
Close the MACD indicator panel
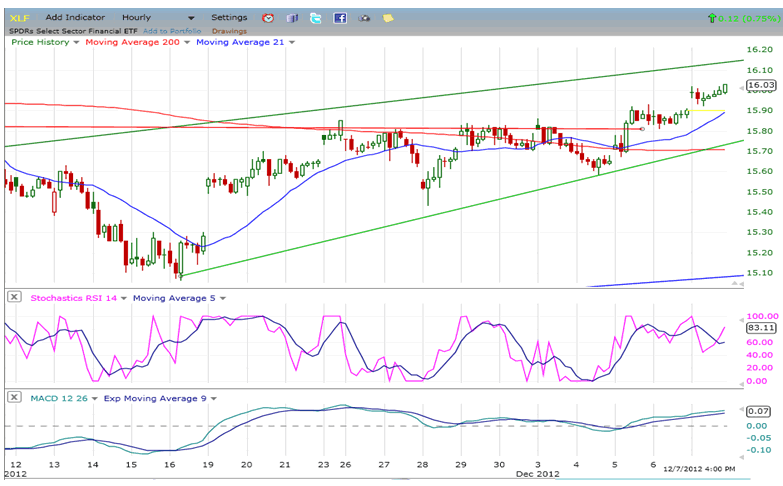tap(14, 398)
